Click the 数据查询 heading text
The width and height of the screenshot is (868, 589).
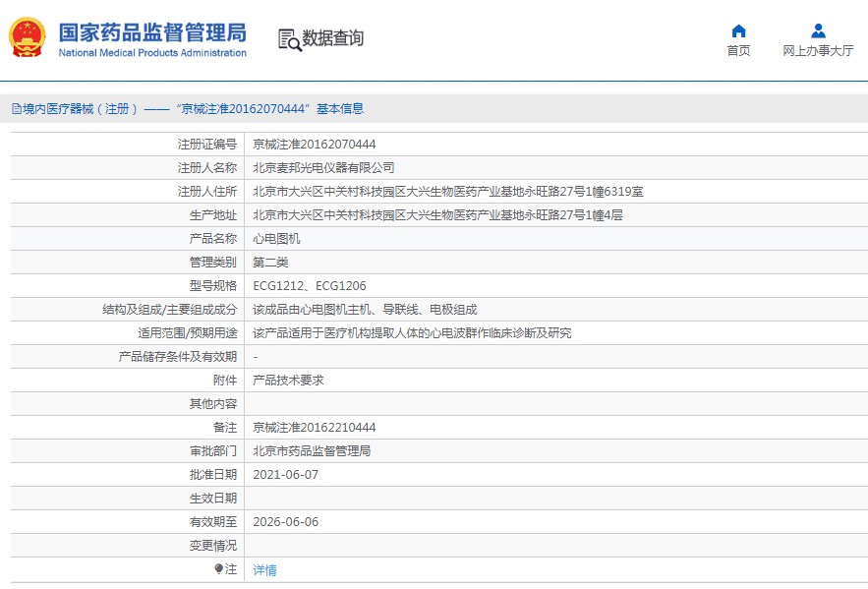point(332,38)
